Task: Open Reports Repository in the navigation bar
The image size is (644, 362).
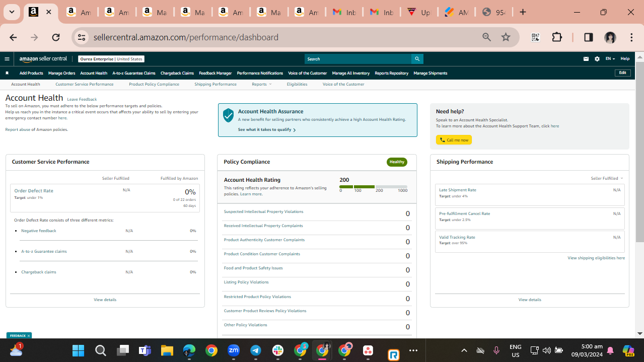Action: (x=392, y=73)
